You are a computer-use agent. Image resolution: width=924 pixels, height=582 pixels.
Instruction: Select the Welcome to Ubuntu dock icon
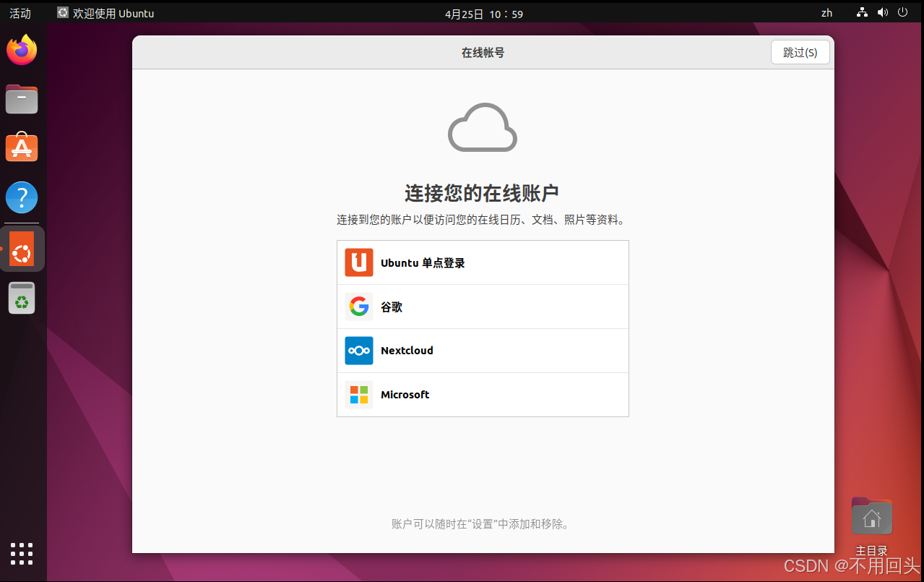[x=22, y=249]
